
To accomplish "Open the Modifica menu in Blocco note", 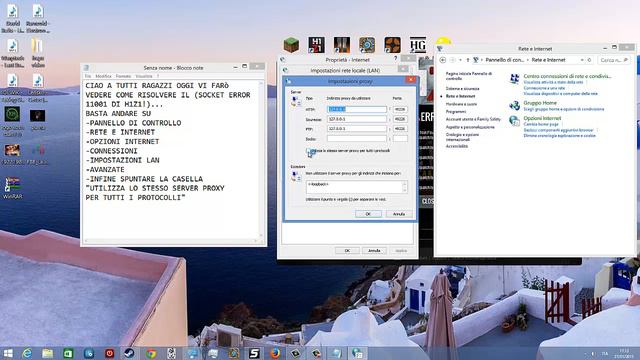I will click(x=103, y=76).
